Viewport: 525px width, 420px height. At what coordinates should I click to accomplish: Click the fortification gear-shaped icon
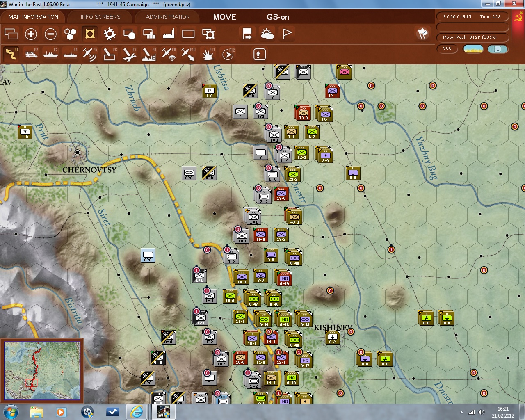coord(110,34)
